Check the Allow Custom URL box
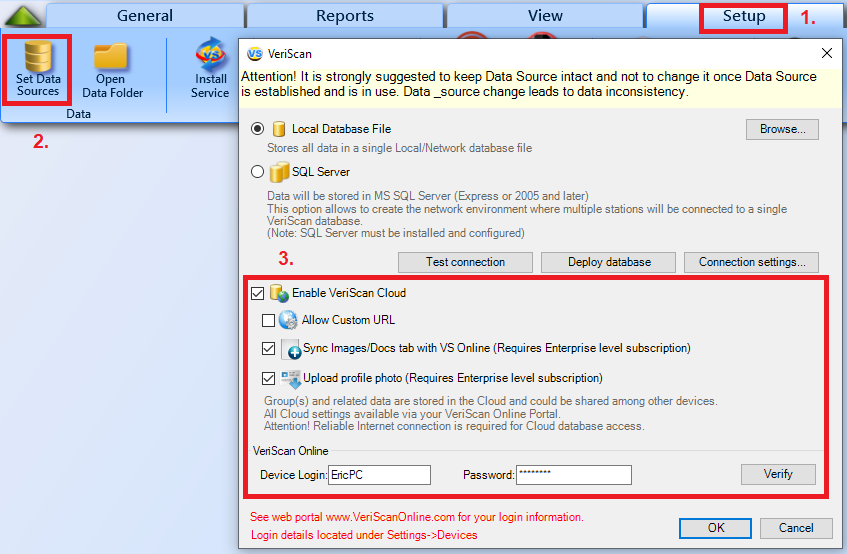847x554 pixels. pos(268,320)
